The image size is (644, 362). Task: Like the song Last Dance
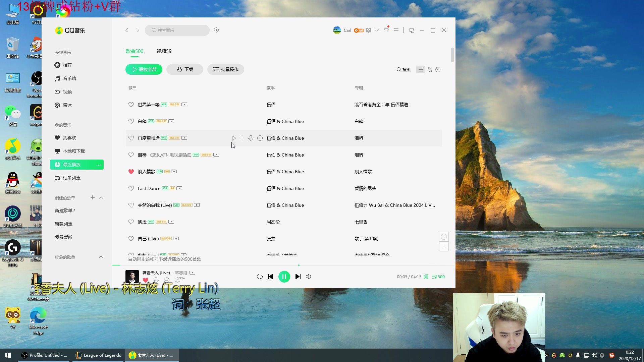[x=131, y=188]
